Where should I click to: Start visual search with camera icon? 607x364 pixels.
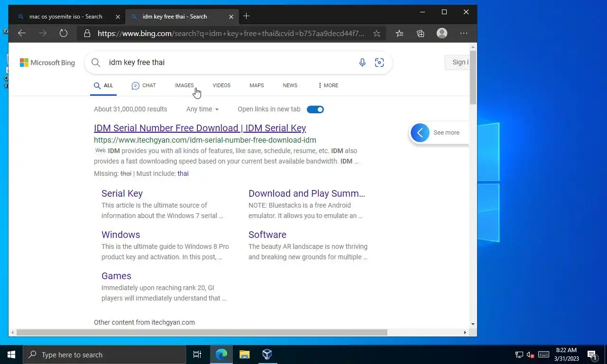379,63
